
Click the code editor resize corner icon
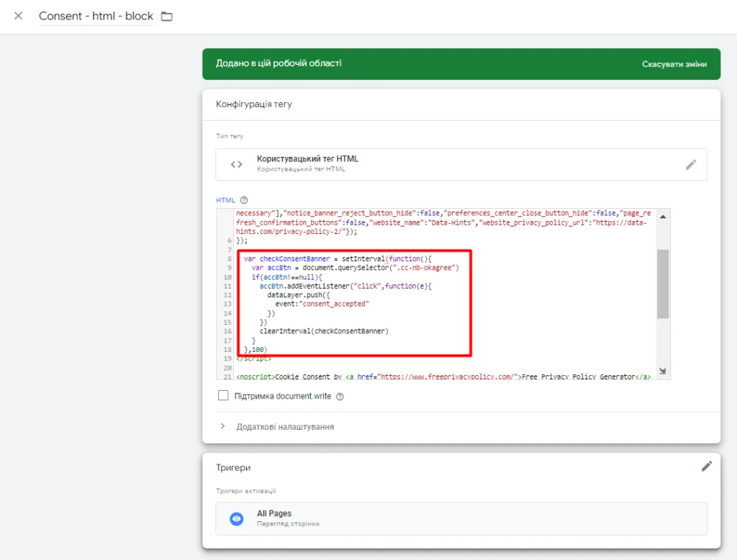click(663, 371)
